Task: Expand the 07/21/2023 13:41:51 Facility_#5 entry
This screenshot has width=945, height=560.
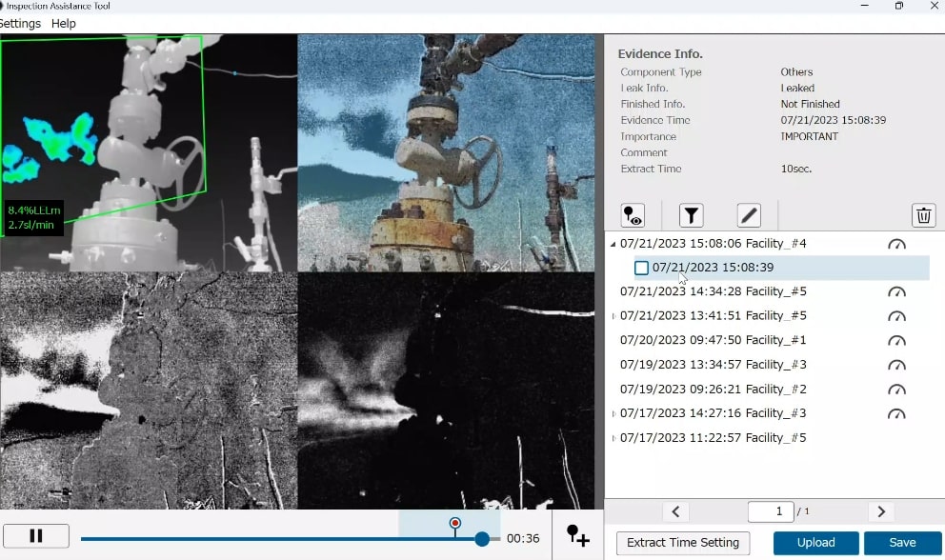Action: tap(613, 316)
